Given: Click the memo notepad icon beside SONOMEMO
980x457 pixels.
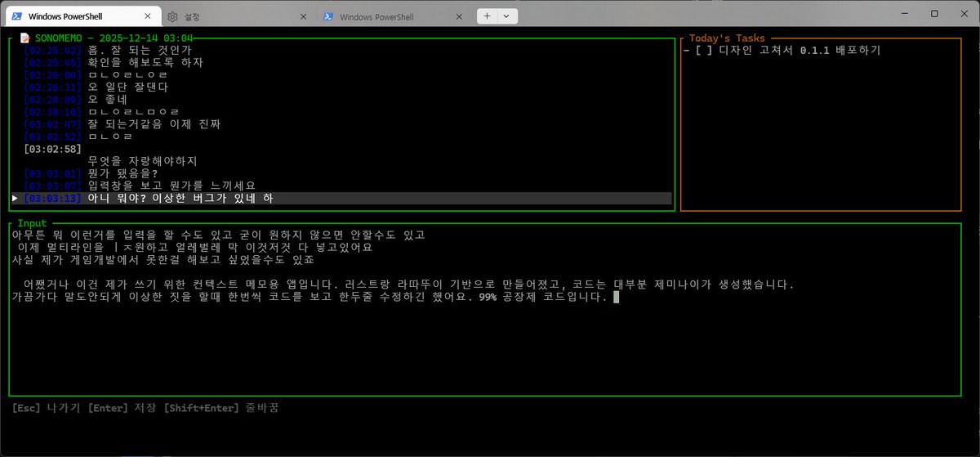Looking at the screenshot, I should [x=25, y=38].
